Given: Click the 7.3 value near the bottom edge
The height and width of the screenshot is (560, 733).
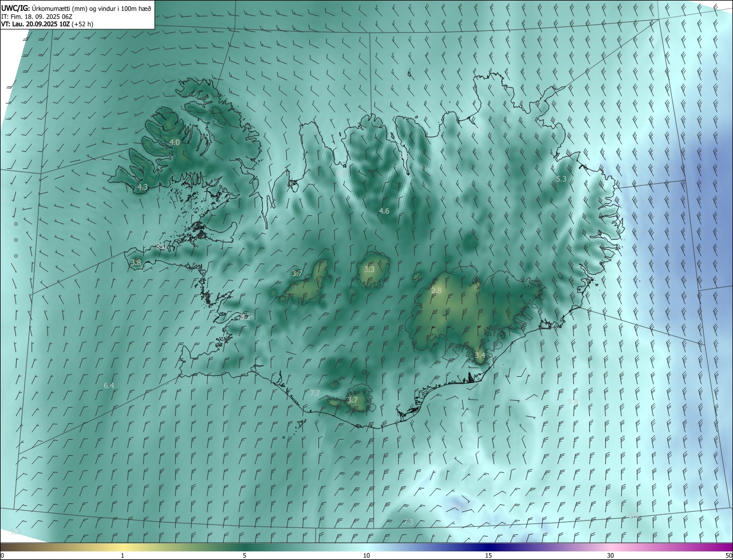Looking at the screenshot, I should click(408, 522).
